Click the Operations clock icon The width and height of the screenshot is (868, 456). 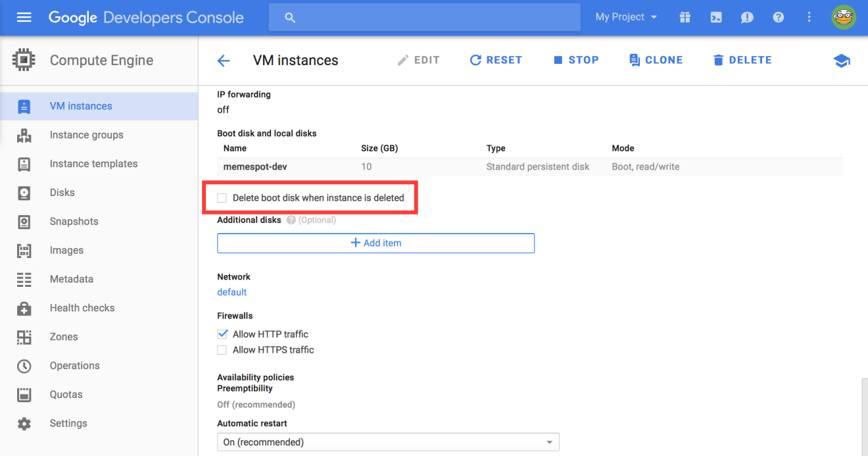(24, 366)
